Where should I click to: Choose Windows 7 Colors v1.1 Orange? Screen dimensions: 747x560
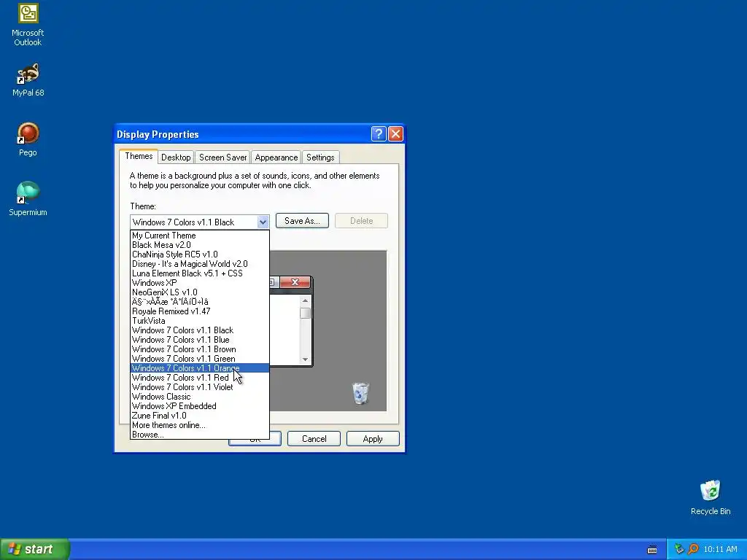pyautogui.click(x=200, y=368)
